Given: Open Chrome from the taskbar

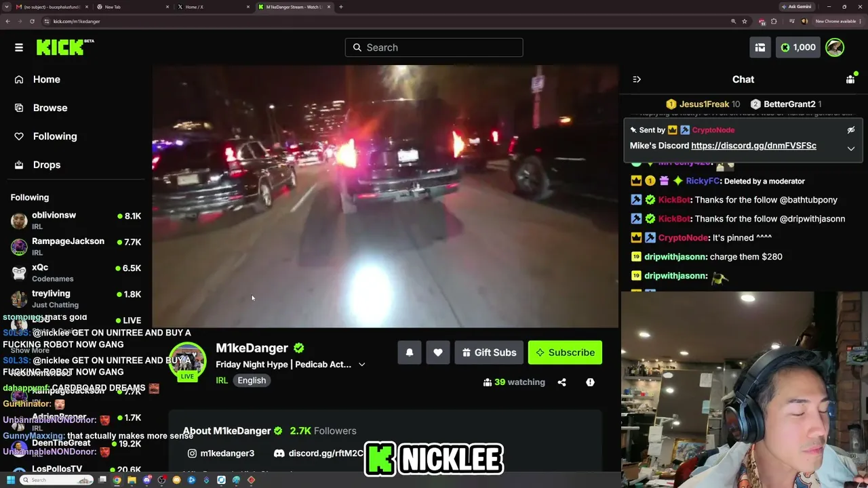Looking at the screenshot, I should coord(117,480).
